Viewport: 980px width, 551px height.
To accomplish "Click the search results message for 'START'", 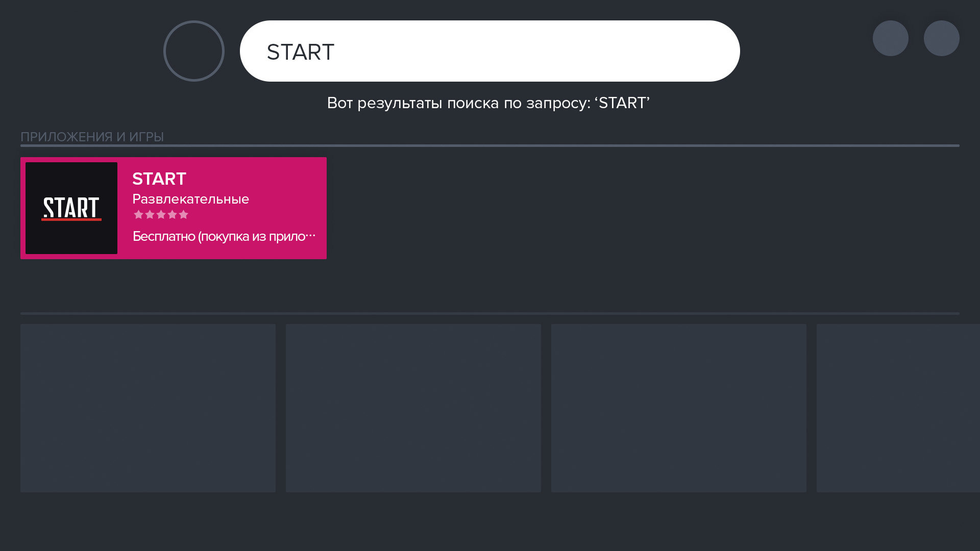I will 488,103.
